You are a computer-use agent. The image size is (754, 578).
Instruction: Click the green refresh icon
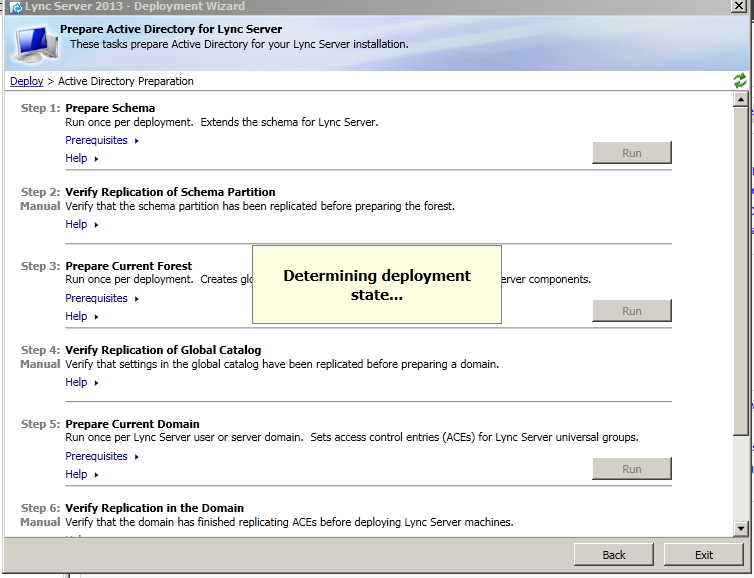click(x=740, y=81)
